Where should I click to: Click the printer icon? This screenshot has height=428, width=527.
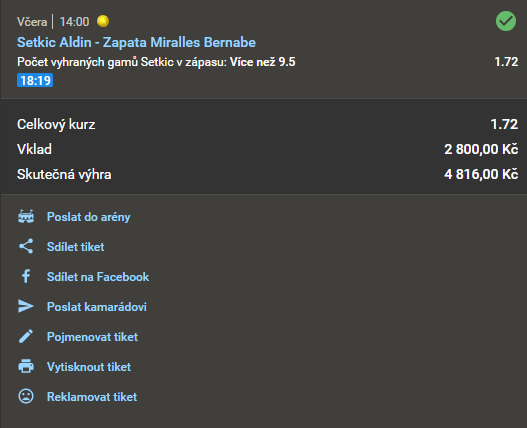26,366
